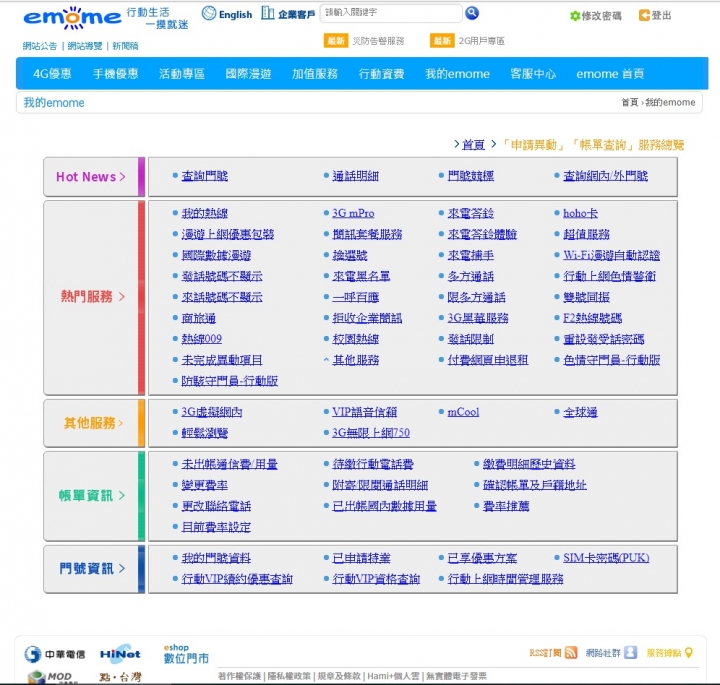Open 我的熱線 link
Image resolution: width=720 pixels, height=685 pixels.
205,213
